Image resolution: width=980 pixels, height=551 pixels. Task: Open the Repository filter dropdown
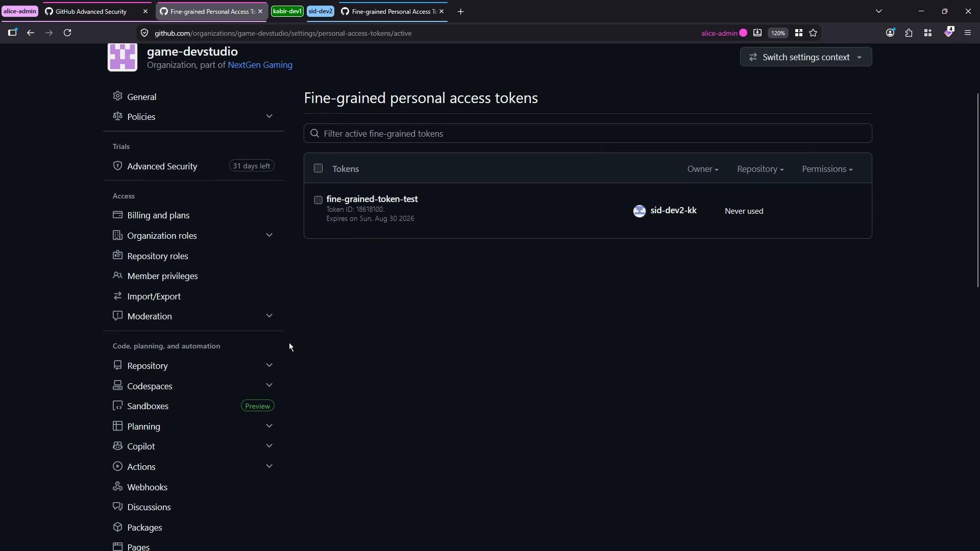click(760, 169)
